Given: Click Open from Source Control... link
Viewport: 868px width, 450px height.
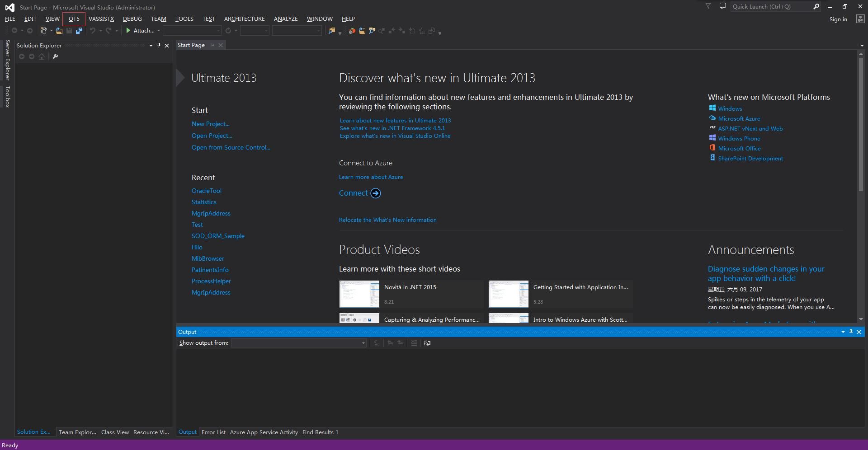Looking at the screenshot, I should (231, 147).
